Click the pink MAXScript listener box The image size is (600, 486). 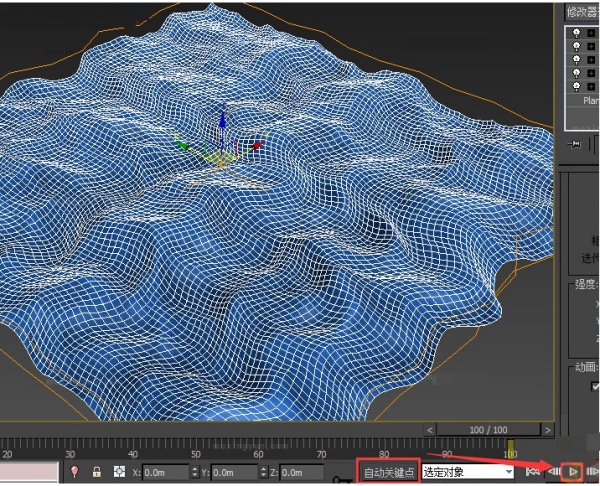point(29,471)
